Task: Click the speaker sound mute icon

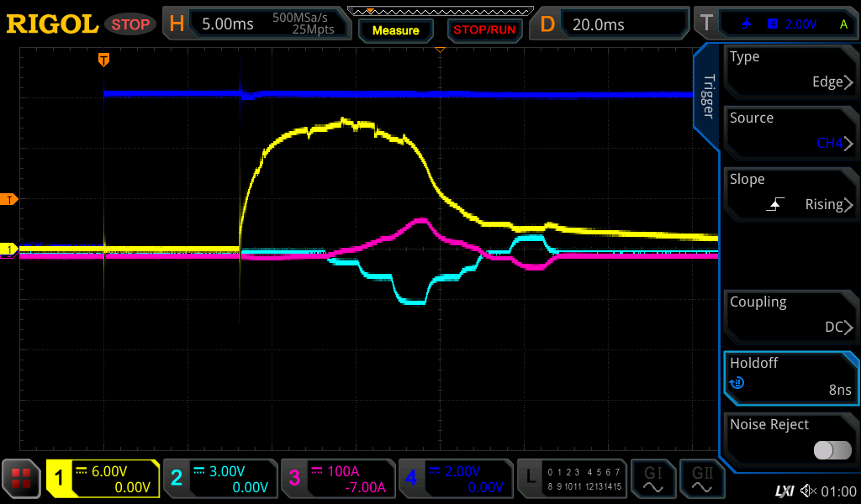Action: [808, 491]
